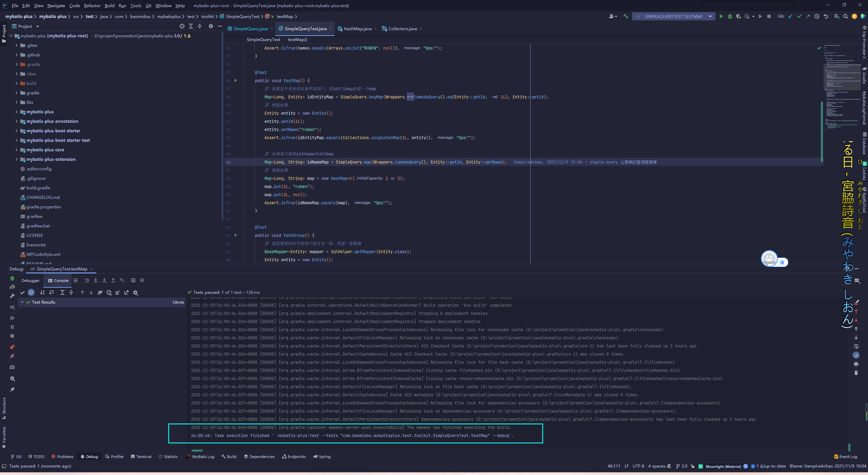
Task: Collapse the Test Results tree node
Action: click(x=22, y=302)
